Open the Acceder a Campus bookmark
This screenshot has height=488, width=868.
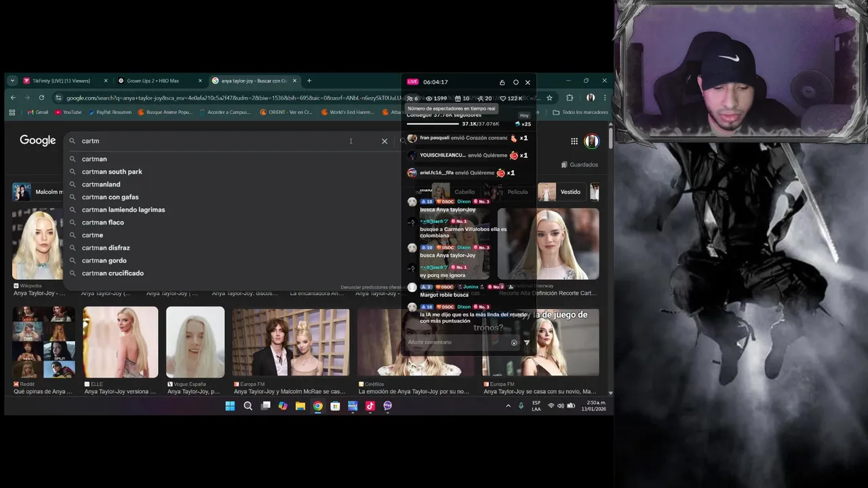click(224, 113)
